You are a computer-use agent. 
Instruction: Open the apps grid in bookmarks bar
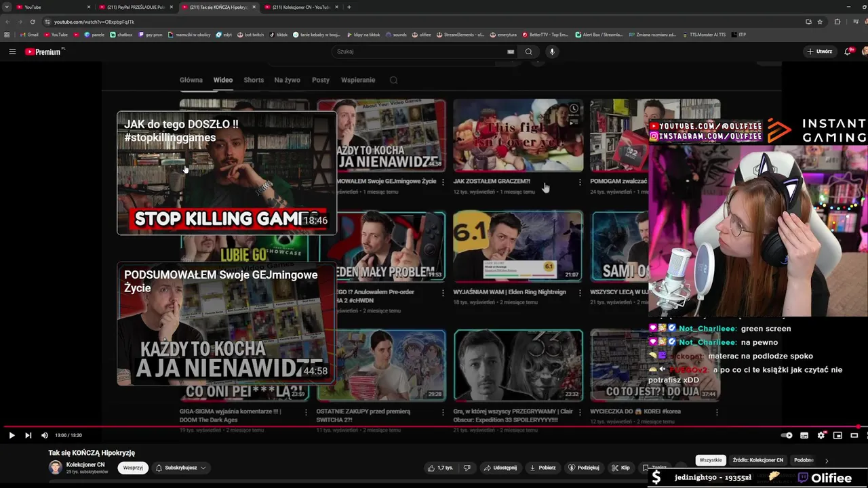point(7,35)
